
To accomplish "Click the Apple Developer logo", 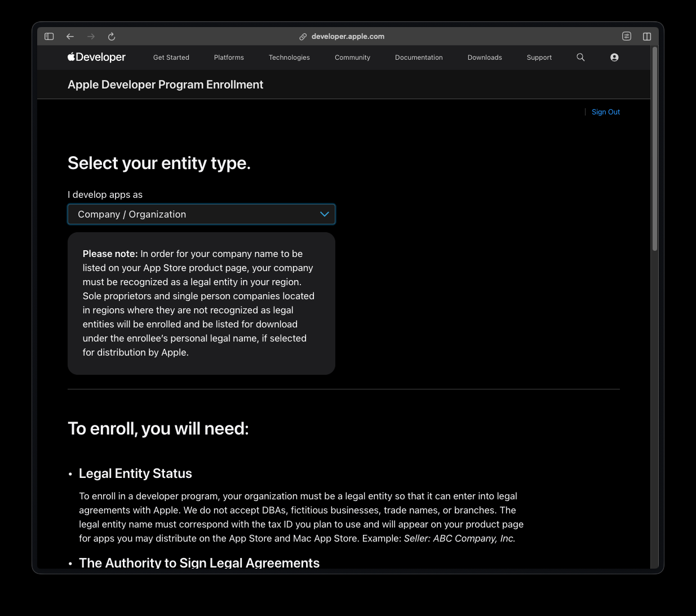I will [96, 57].
